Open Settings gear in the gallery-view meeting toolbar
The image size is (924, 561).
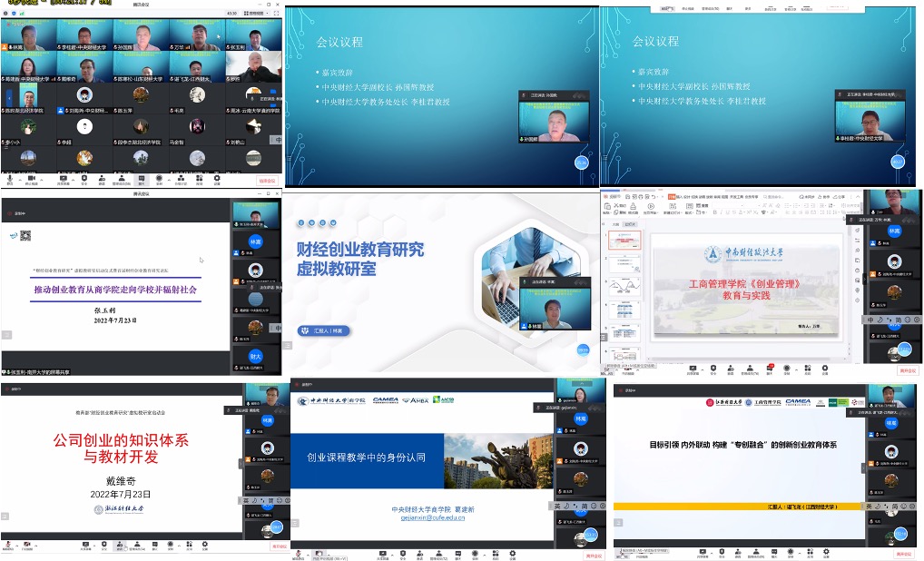(x=217, y=179)
